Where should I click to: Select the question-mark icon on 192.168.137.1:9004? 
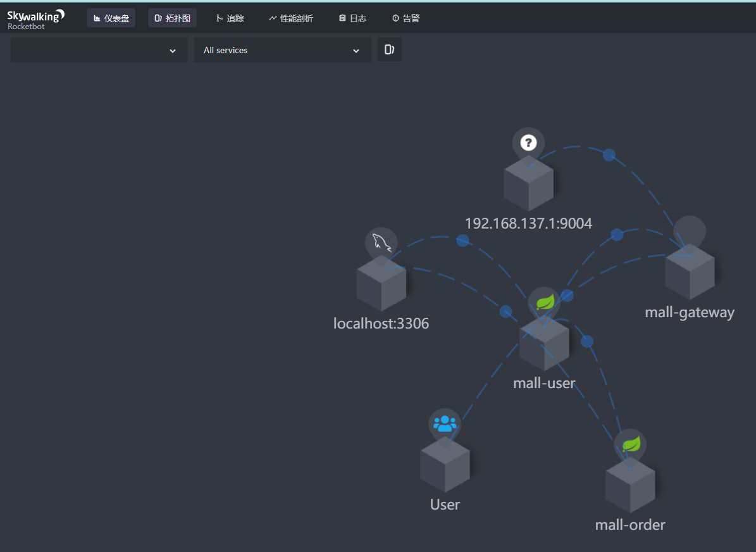[528, 143]
